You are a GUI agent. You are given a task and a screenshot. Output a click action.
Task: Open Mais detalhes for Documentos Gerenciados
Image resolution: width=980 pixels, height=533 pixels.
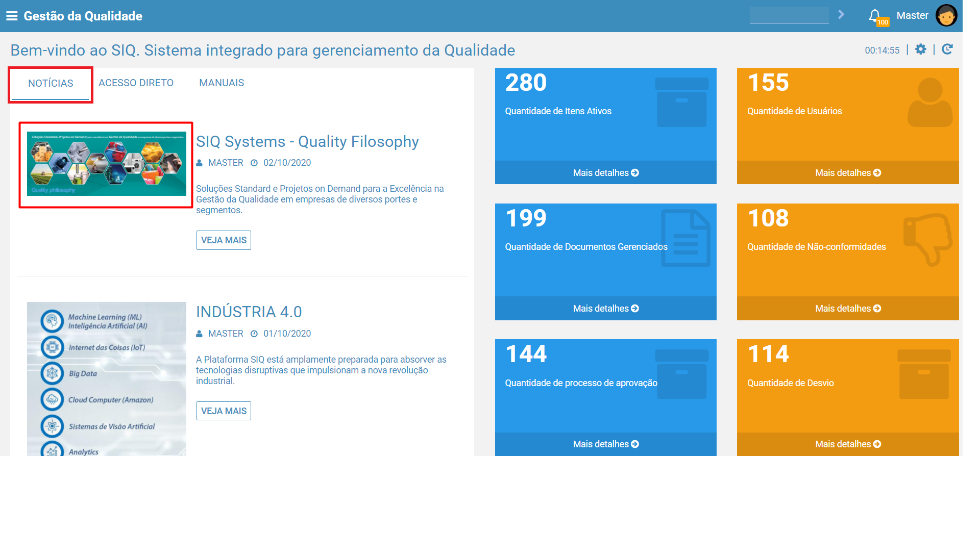coord(606,309)
